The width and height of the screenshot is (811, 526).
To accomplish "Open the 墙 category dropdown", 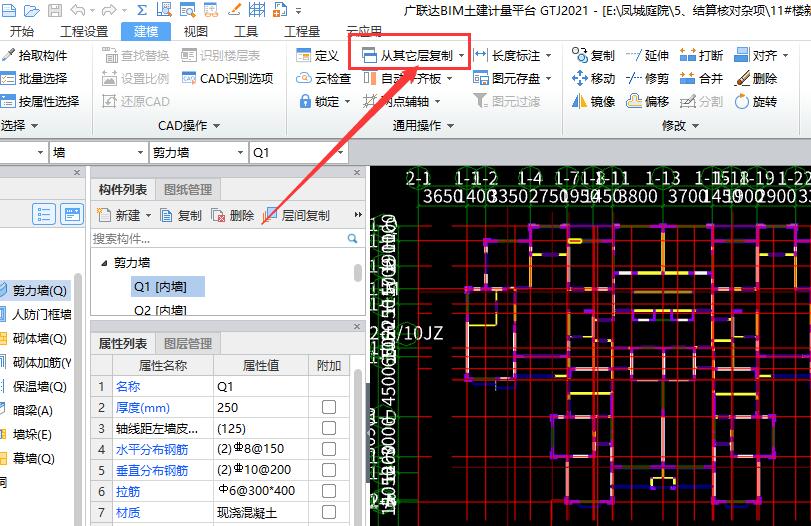I will [140, 153].
